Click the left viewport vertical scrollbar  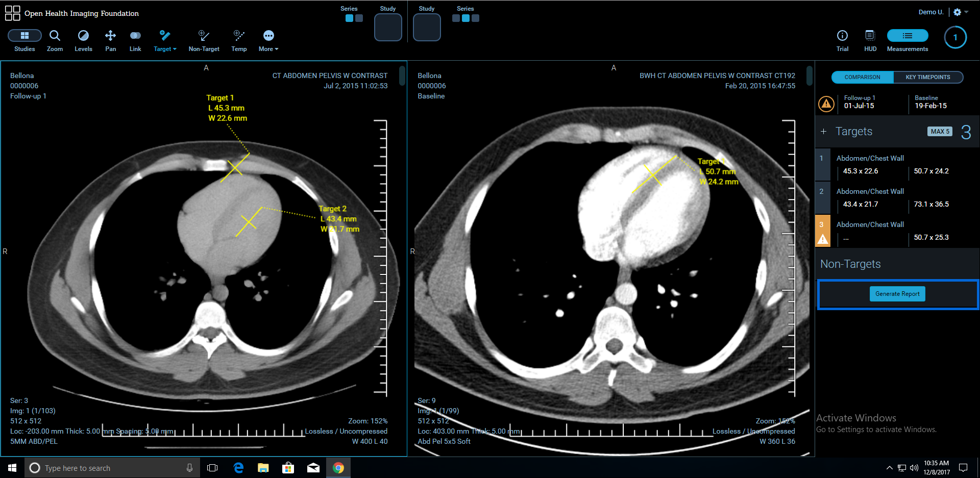click(x=402, y=76)
